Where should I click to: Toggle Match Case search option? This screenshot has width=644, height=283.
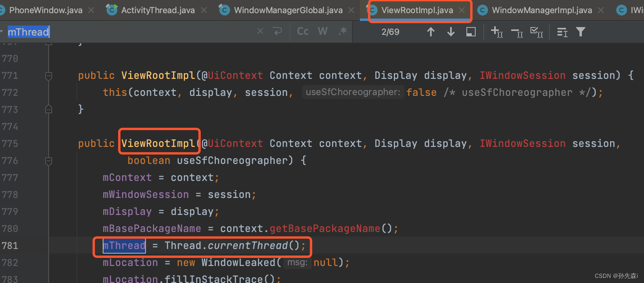[x=303, y=31]
